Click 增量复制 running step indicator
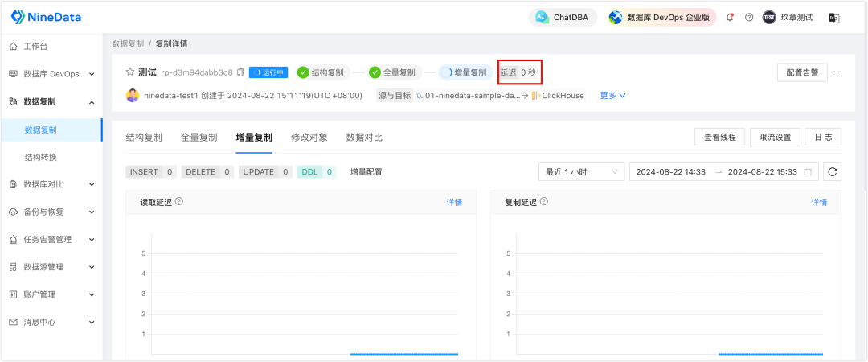The height and width of the screenshot is (362, 868). click(x=466, y=72)
